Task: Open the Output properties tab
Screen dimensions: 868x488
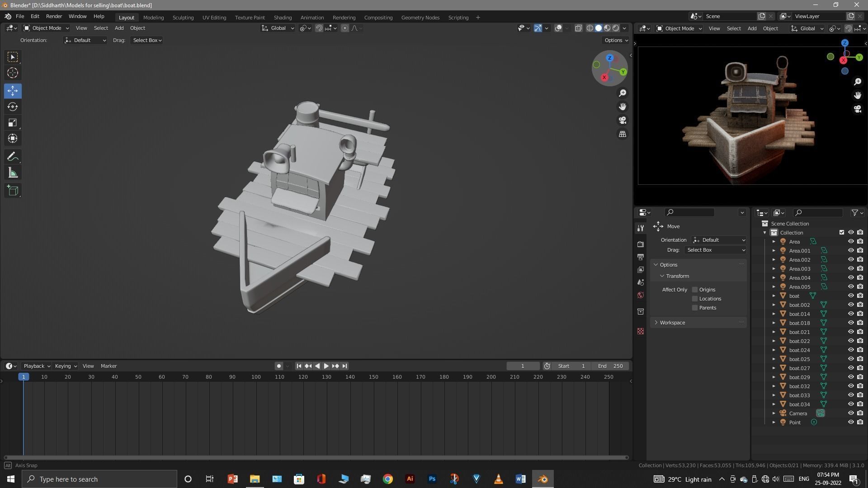Action: click(641, 257)
